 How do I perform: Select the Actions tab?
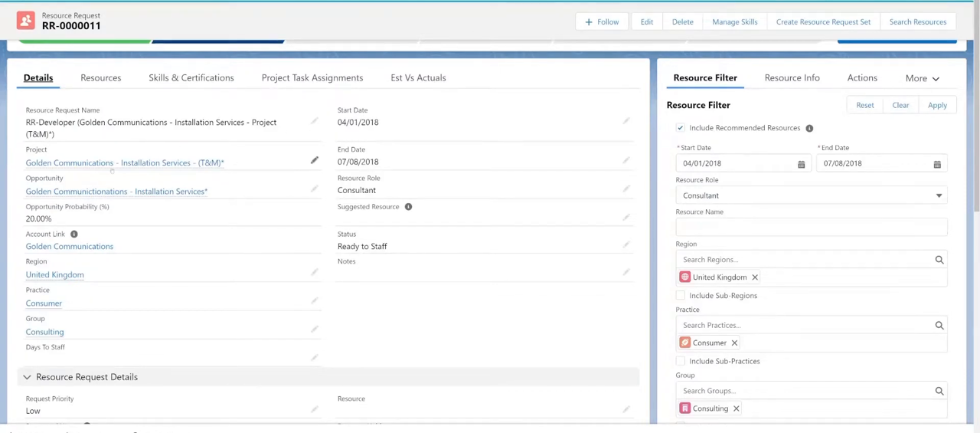[x=862, y=77]
